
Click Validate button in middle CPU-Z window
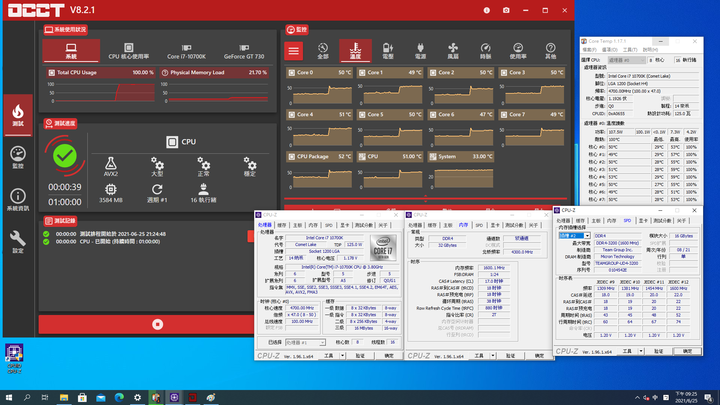[510, 356]
